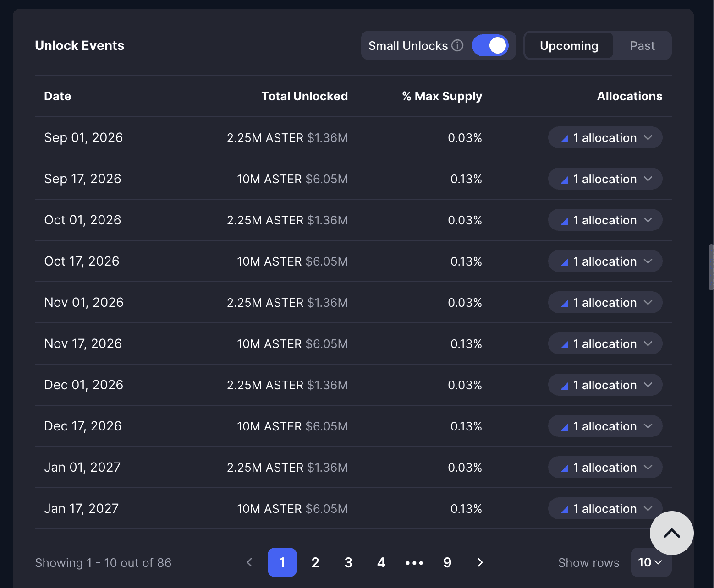Click the Nov 17, 2026 date cell
The height and width of the screenshot is (588, 714).
point(83,343)
